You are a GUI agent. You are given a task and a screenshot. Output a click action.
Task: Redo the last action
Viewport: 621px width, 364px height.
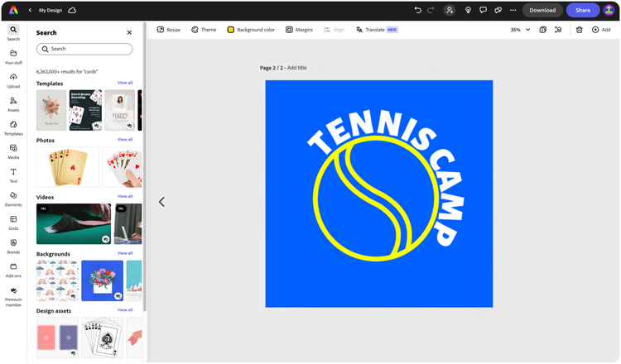[x=431, y=10]
